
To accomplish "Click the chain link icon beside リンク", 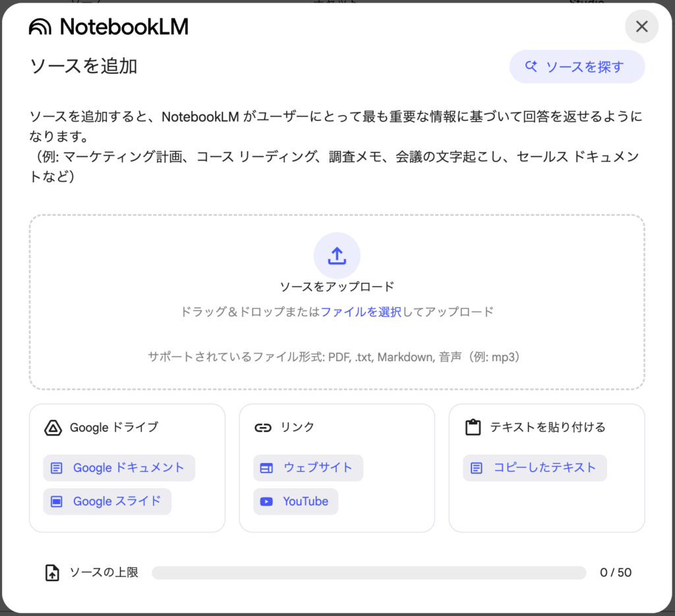I will [x=263, y=428].
